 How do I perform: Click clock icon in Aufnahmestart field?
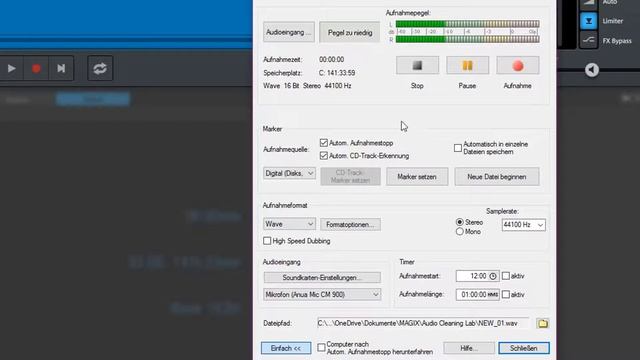coord(493,276)
